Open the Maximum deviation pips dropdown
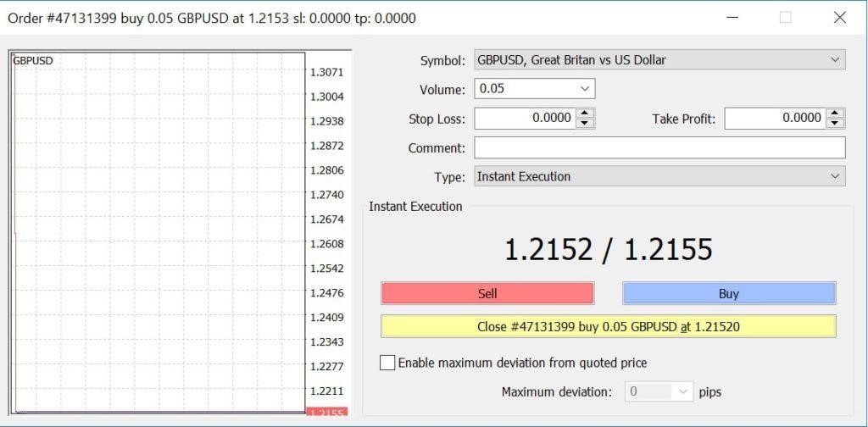The image size is (868, 427). (x=659, y=391)
